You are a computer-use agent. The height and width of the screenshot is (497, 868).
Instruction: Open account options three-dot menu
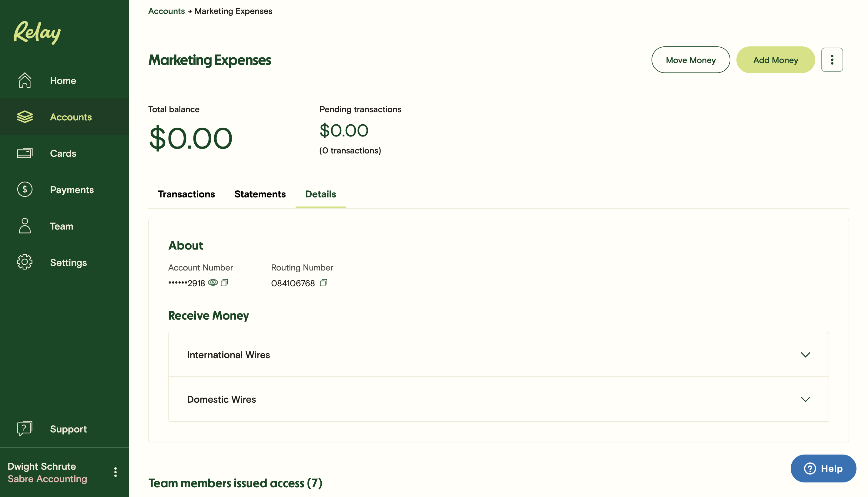click(832, 60)
